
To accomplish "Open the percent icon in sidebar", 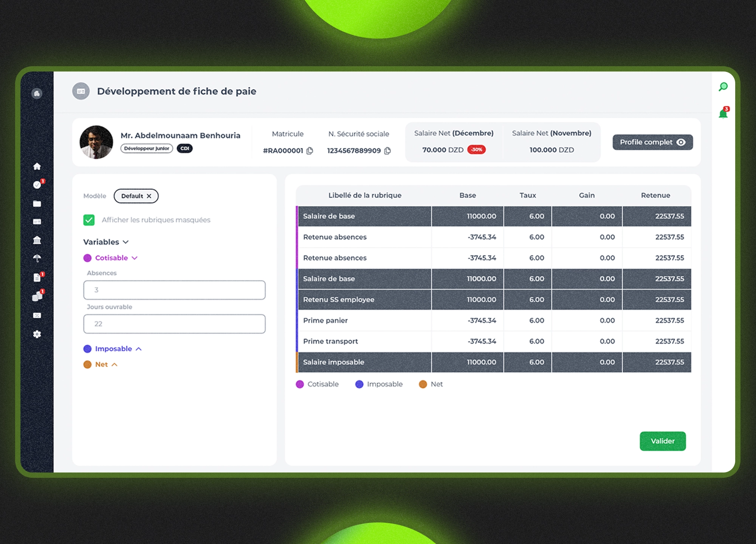I will tap(37, 316).
